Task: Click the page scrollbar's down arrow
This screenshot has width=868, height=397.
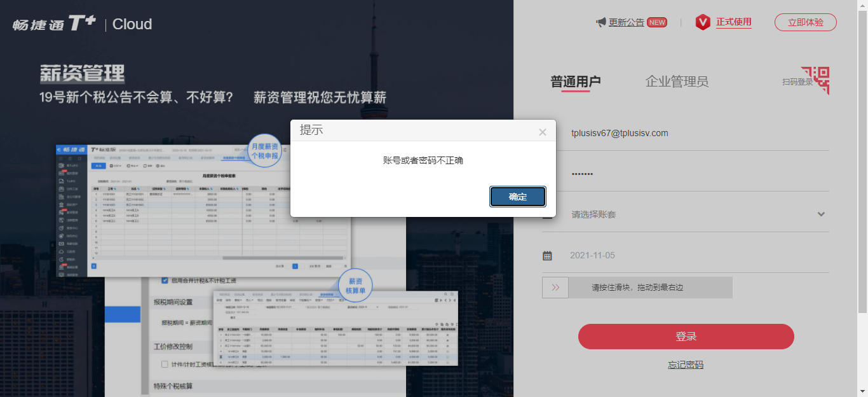Action: click(x=862, y=391)
